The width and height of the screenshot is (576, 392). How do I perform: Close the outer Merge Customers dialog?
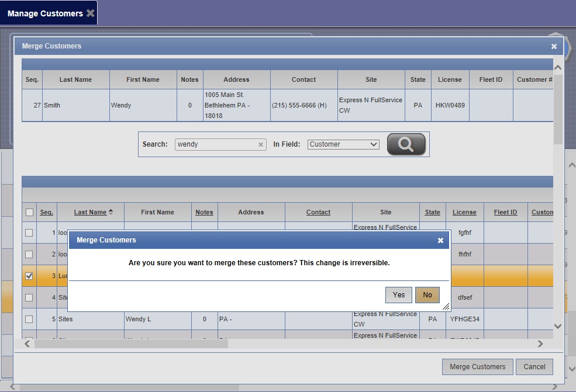(554, 46)
